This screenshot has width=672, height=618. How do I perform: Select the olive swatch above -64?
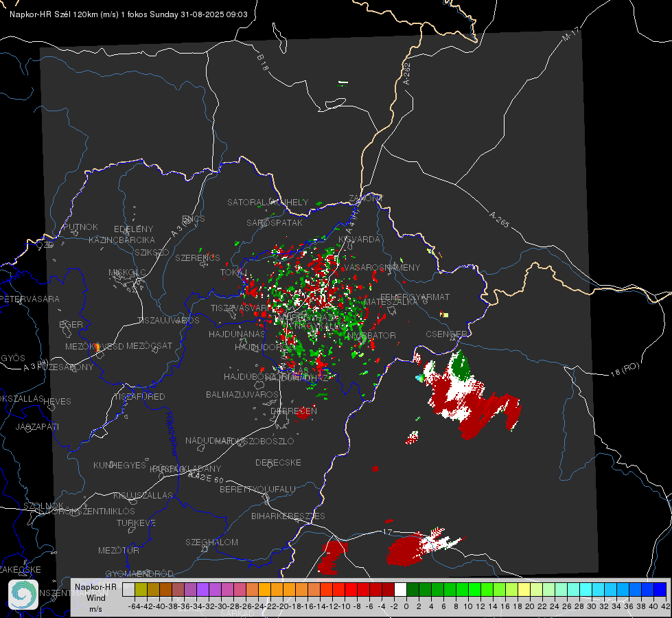click(x=141, y=589)
